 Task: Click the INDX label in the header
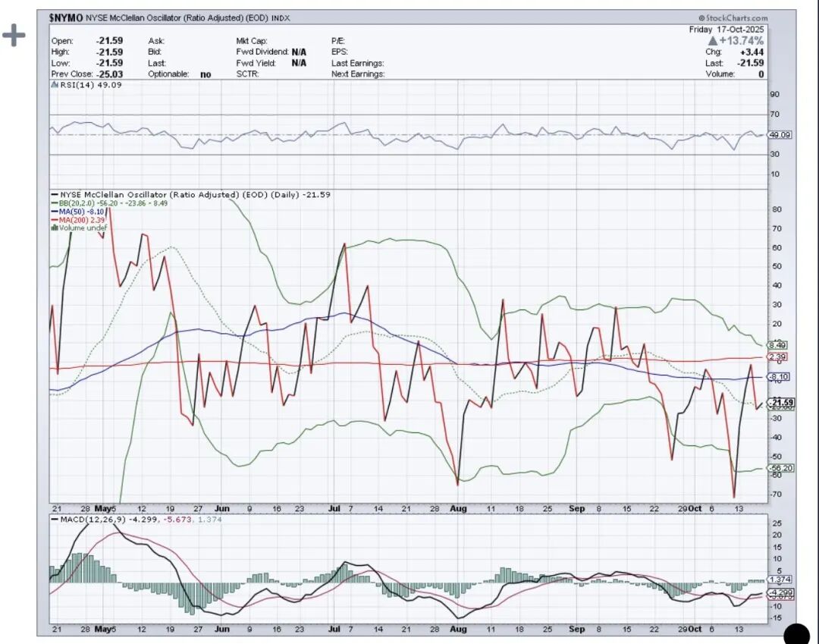coord(281,17)
